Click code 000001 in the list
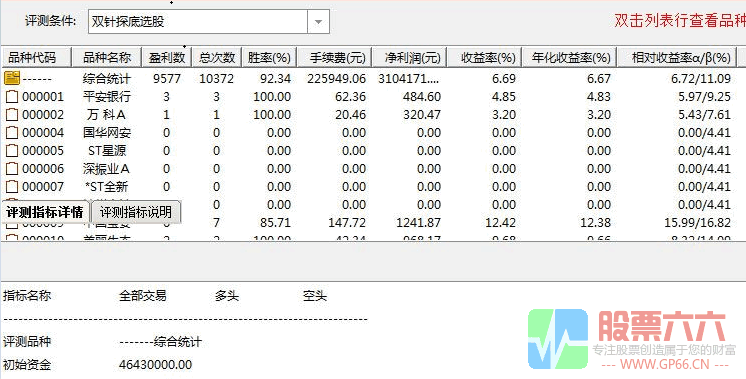This screenshot has height=379, width=746. pos(43,97)
